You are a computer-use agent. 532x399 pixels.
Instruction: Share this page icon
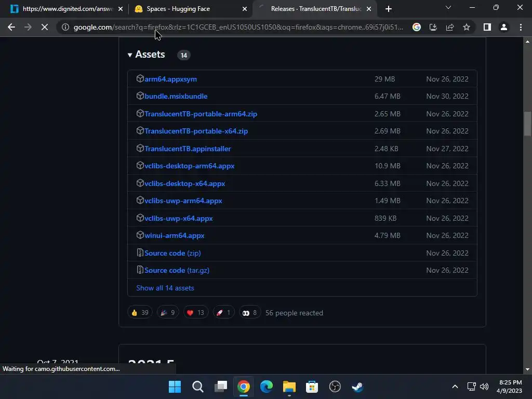click(x=450, y=27)
